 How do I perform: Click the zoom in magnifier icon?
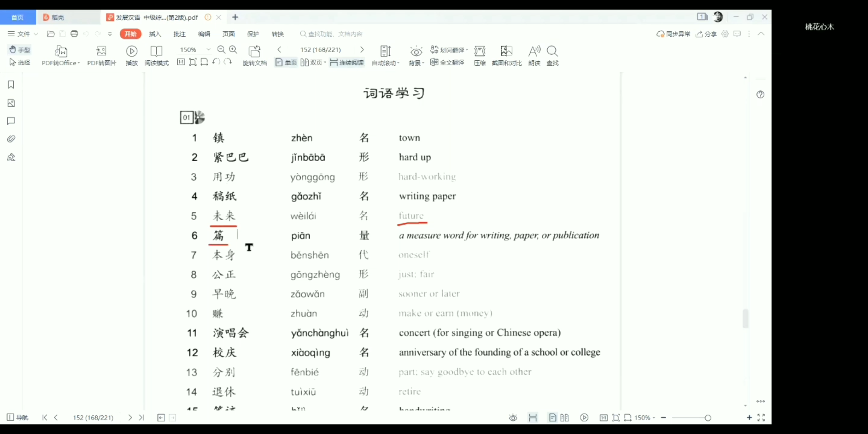[233, 49]
